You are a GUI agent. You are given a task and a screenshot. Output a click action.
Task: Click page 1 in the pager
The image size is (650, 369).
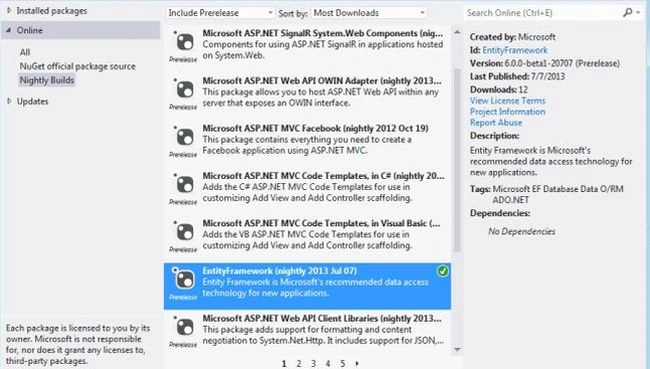coord(284,364)
